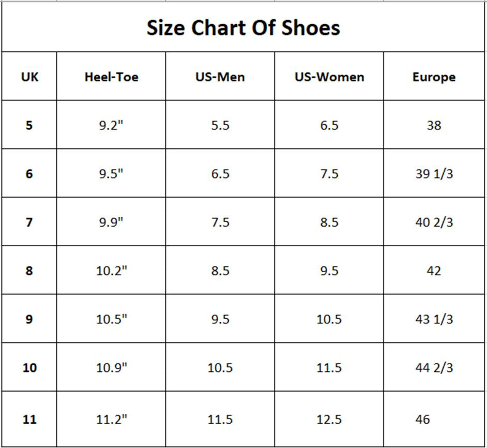Click the 11.2" heel-toe cell
Viewport: 487px width, 448px height.
tap(111, 419)
